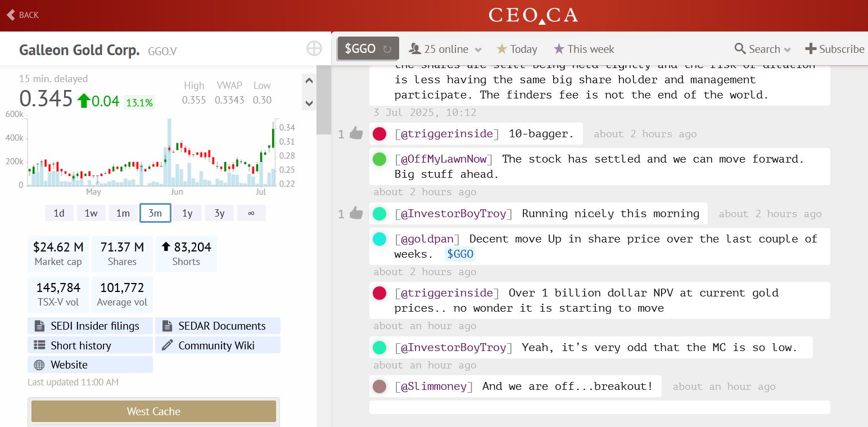The height and width of the screenshot is (427, 868).
Task: Collapse the quote panel with up chevron
Action: (309, 81)
